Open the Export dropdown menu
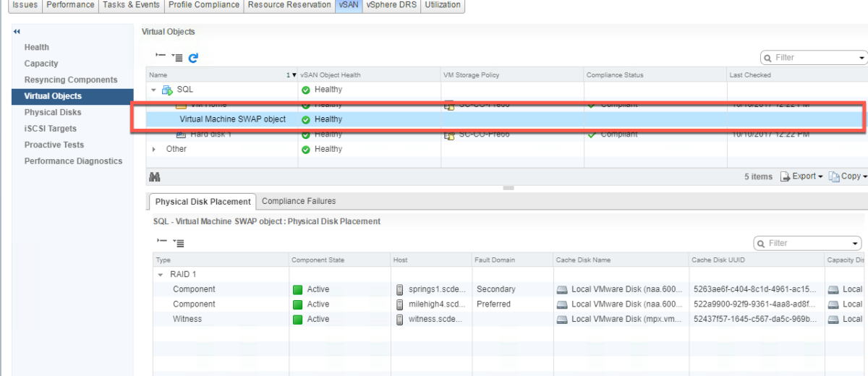This screenshot has height=376, width=868. 801,176
